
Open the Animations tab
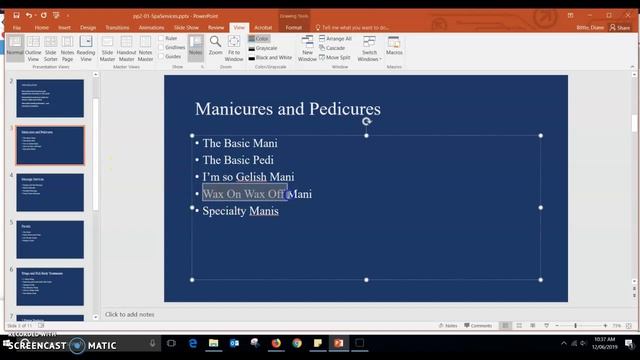151,27
